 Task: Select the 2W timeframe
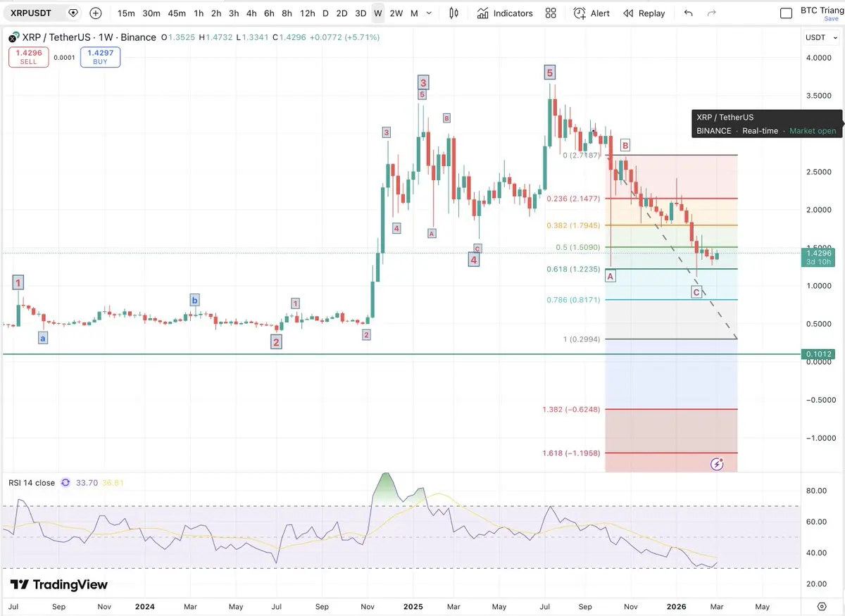(x=396, y=13)
